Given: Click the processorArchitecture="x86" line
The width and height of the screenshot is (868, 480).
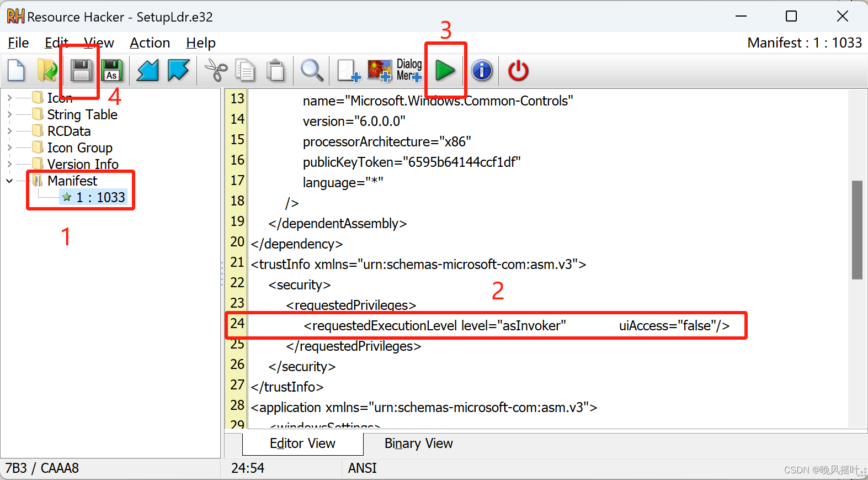Looking at the screenshot, I should [387, 141].
